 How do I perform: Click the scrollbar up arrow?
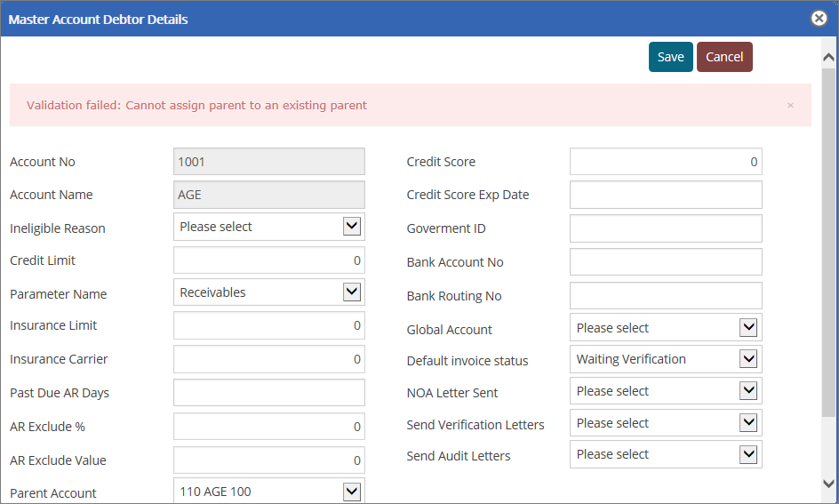point(828,57)
